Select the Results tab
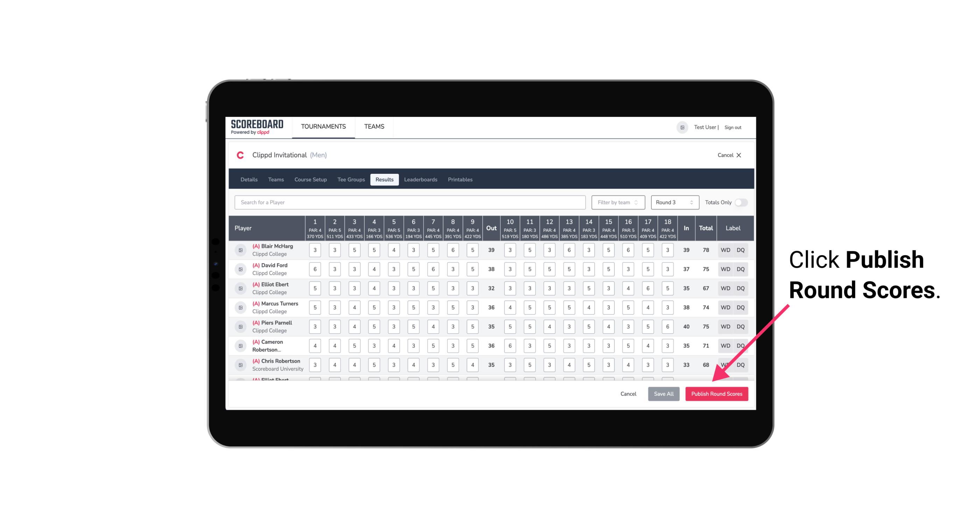Image resolution: width=980 pixels, height=527 pixels. [385, 180]
